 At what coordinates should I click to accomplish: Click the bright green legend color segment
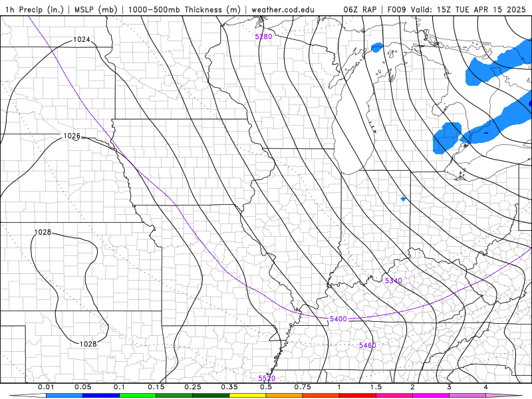coord(138,395)
